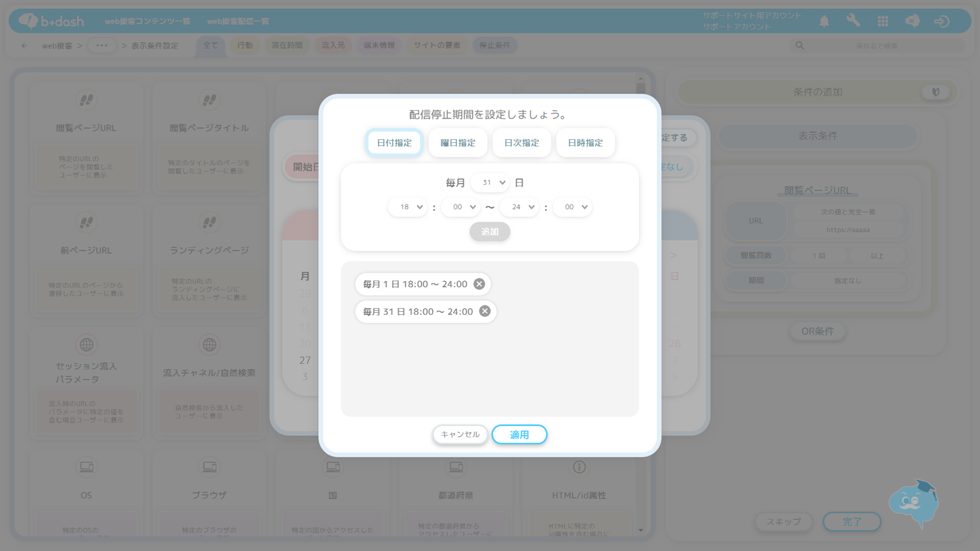Click the セッション流入パラメータ globe icon
Image resolution: width=980 pixels, height=551 pixels.
coord(86,345)
